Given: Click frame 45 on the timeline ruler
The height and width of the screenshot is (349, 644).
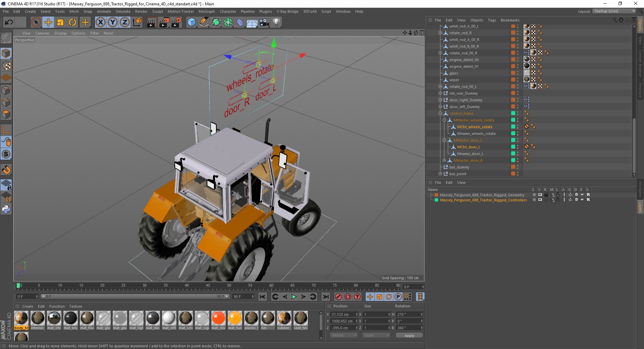Looking at the screenshot, I should click(208, 286).
